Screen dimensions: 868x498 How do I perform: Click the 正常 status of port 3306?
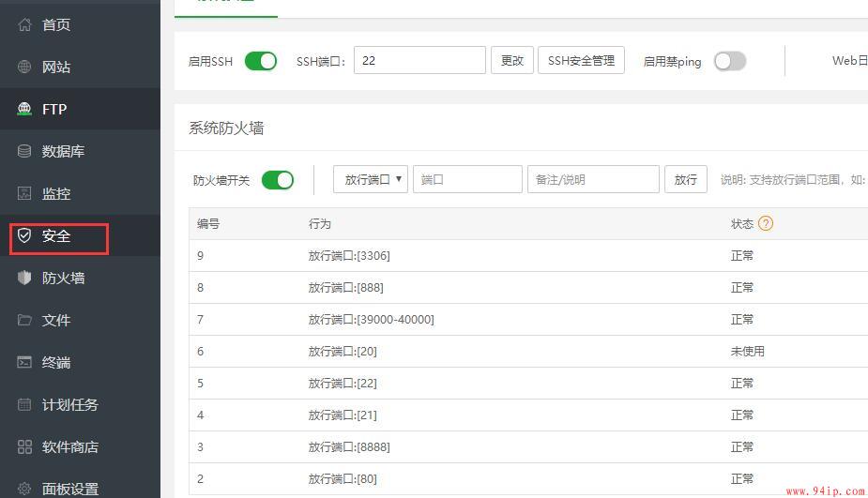pos(741,256)
